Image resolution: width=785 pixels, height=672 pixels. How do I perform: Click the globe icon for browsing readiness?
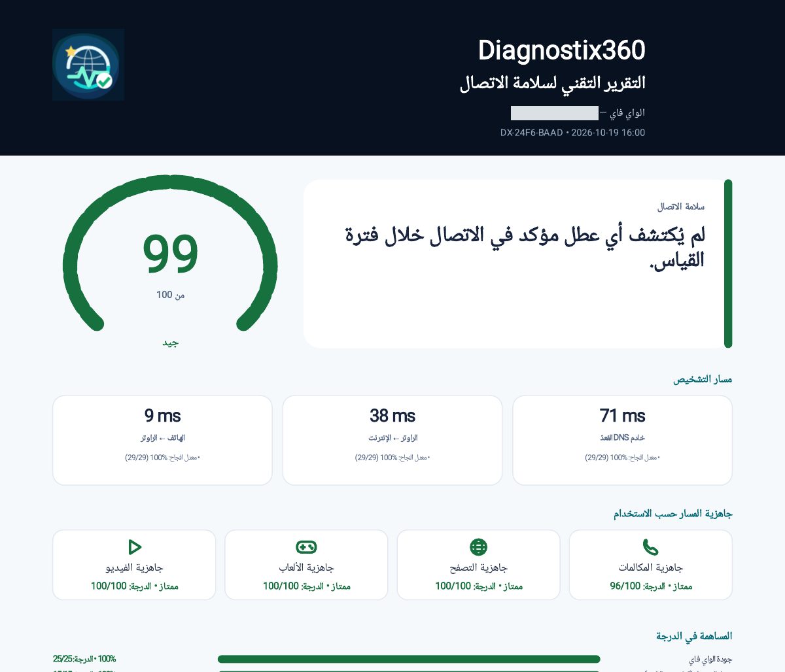pos(478,546)
